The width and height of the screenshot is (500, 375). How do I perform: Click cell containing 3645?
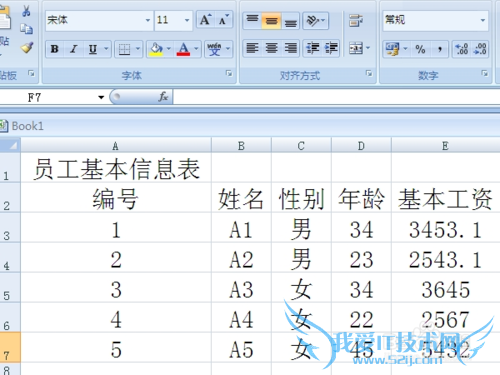446,288
